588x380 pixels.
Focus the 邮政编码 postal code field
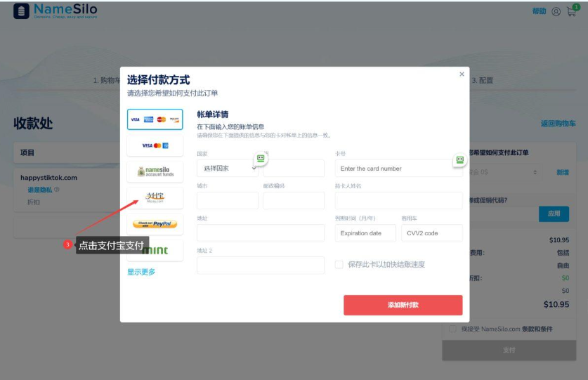click(294, 201)
